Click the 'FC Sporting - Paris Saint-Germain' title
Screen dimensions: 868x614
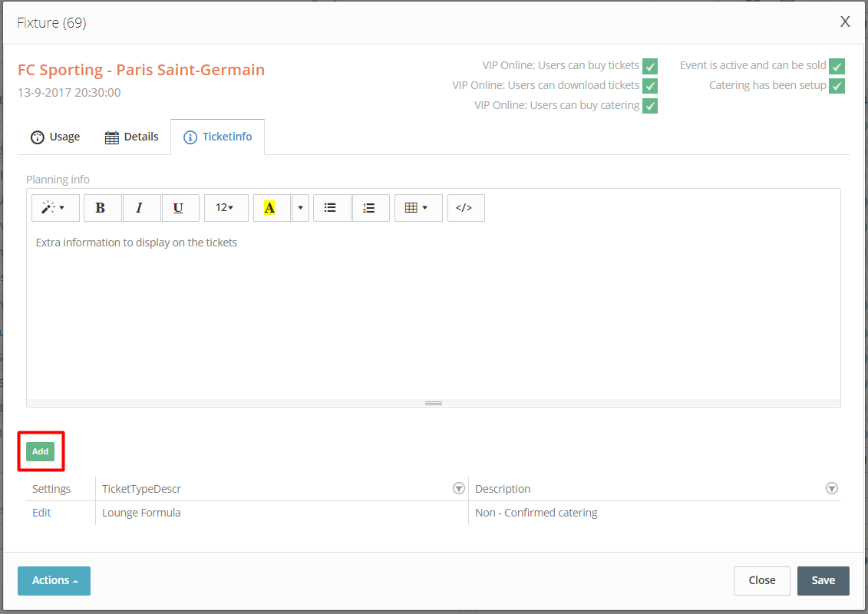(x=141, y=70)
